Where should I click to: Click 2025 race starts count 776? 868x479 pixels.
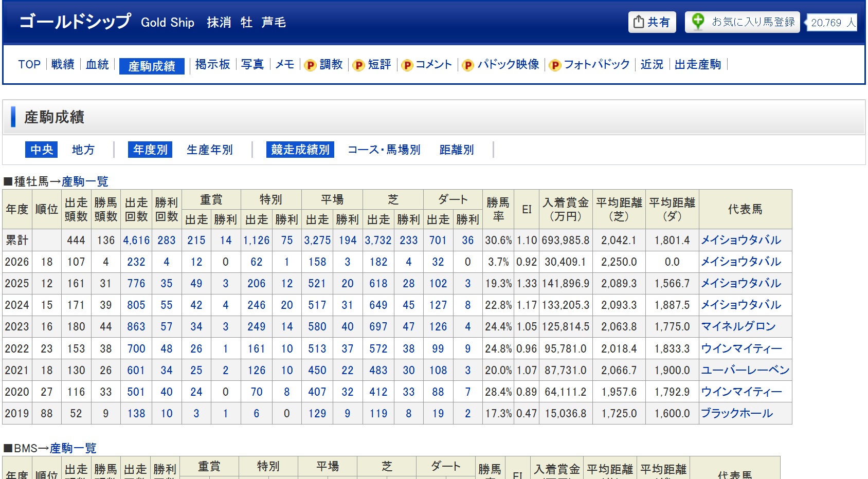coord(136,283)
